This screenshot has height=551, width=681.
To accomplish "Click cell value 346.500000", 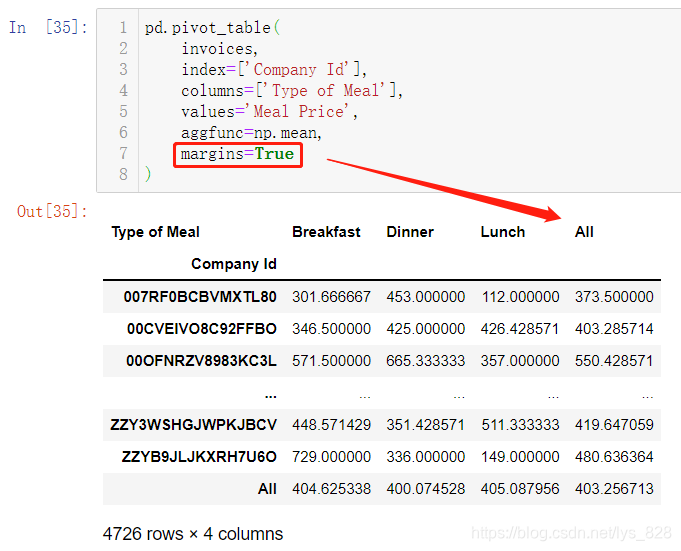I will click(331, 329).
